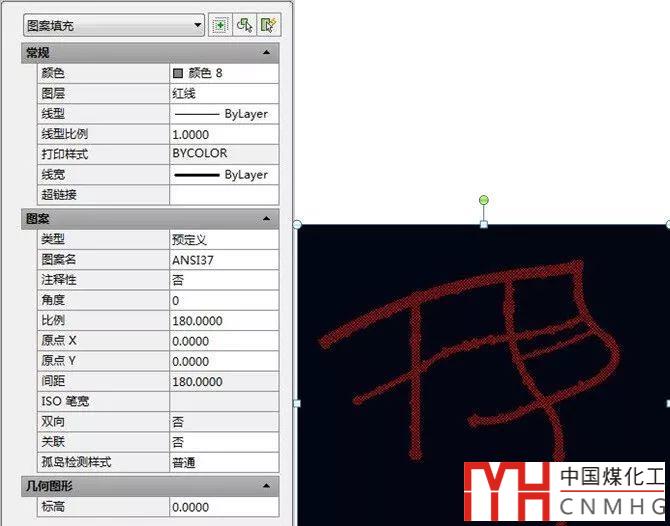The width and height of the screenshot is (670, 526).
Task: Open the 图案填充 object type dropdown
Action: tap(114, 25)
